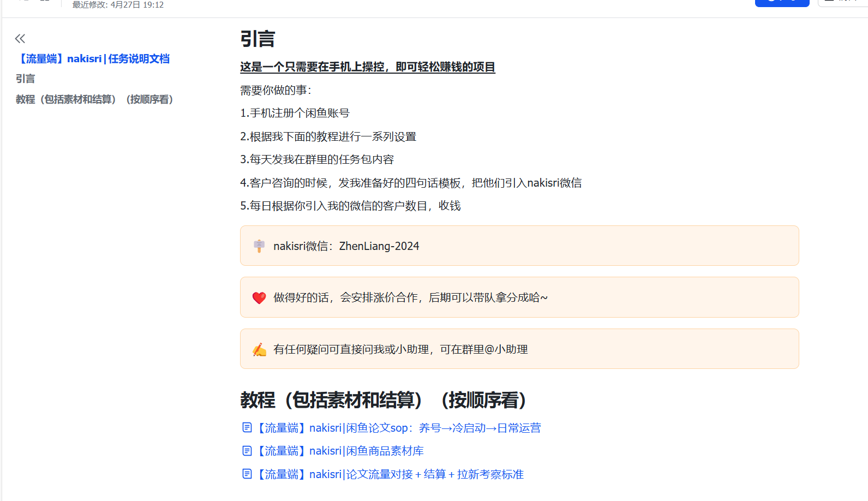Screen dimensions: 868x501
Task: Click heading 教程（包括素材和结算）（按顺序看）
Action: pyautogui.click(x=383, y=400)
